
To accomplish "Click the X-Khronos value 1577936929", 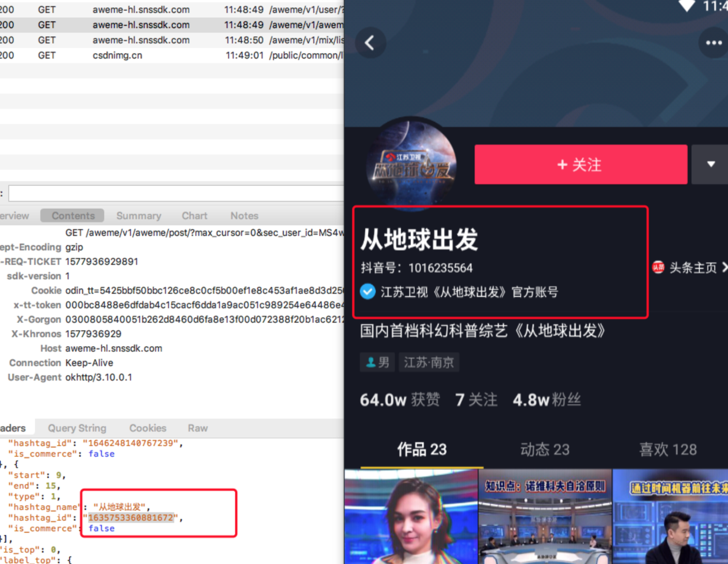I will [93, 334].
